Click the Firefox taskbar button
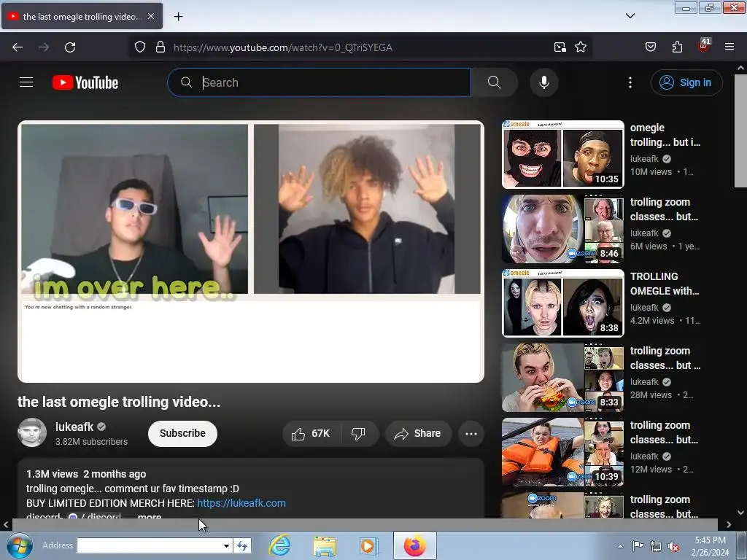Image resolution: width=747 pixels, height=560 pixels. [x=415, y=545]
